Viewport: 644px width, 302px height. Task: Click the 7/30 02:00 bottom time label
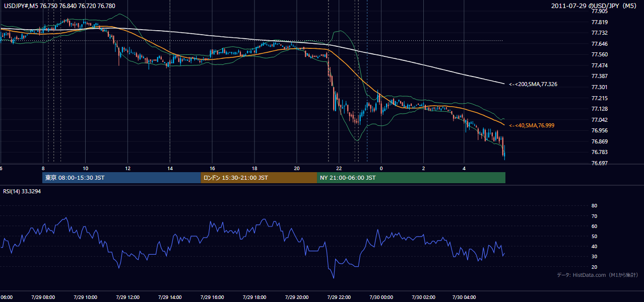pyautogui.click(x=423, y=297)
